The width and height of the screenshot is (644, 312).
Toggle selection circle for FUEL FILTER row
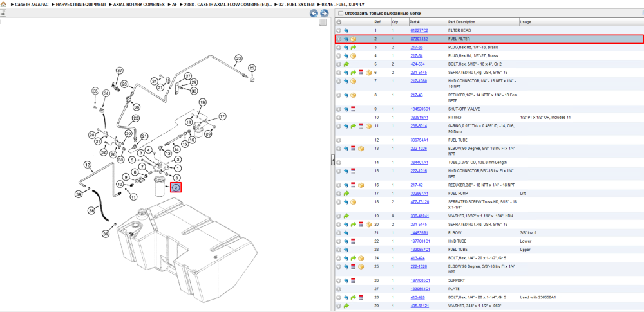[x=339, y=39]
